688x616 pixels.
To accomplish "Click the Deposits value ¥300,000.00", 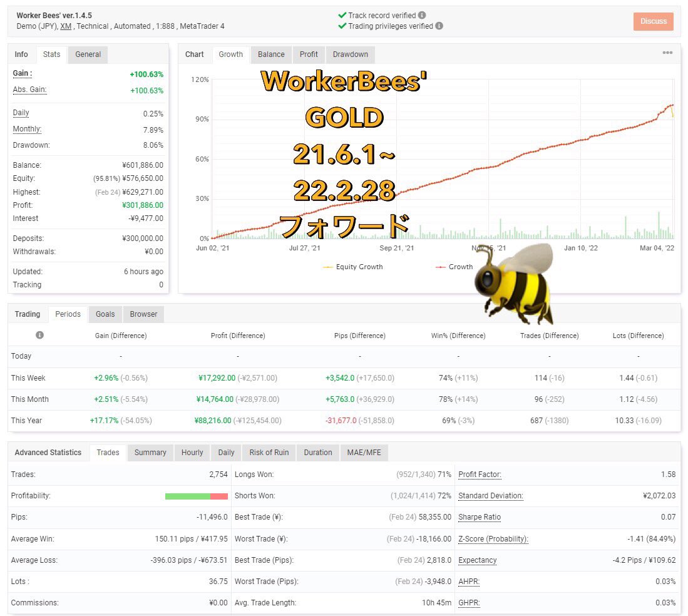I will point(143,239).
